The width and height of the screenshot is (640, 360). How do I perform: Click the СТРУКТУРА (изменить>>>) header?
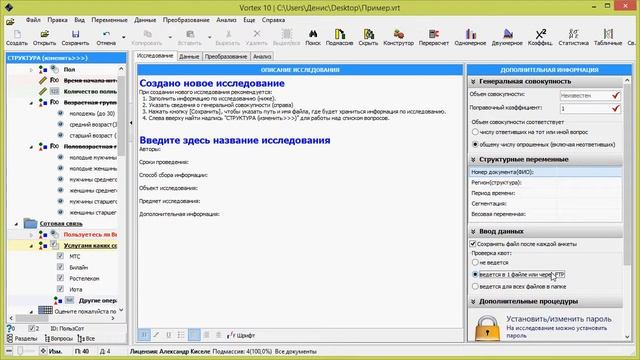(66, 58)
